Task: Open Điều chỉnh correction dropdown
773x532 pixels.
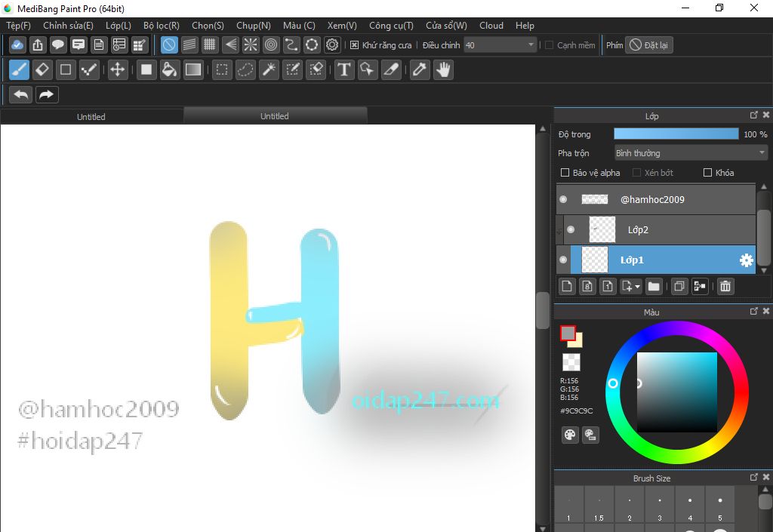Action: 500,45
